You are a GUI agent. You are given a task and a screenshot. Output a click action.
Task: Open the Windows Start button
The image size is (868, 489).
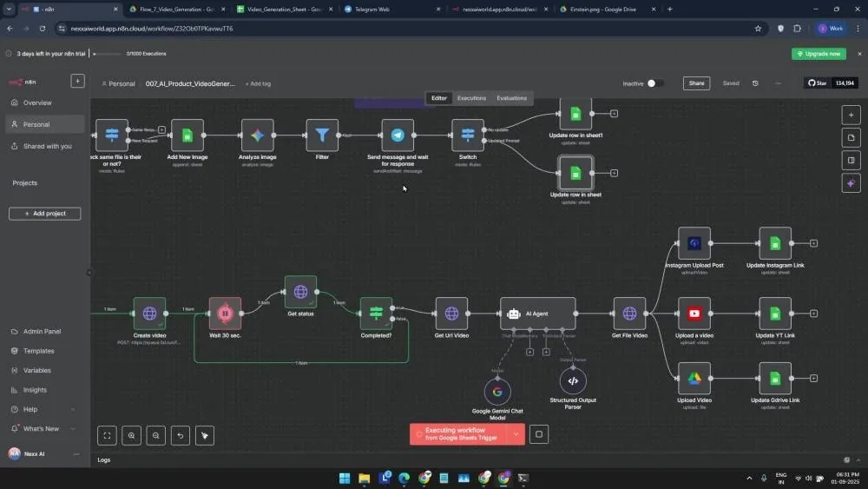(x=345, y=478)
